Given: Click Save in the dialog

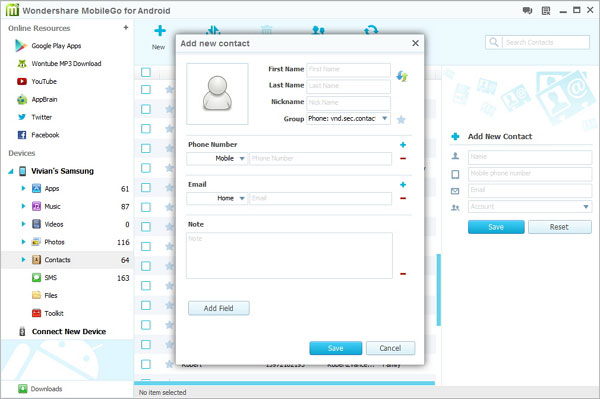Looking at the screenshot, I should click(336, 348).
